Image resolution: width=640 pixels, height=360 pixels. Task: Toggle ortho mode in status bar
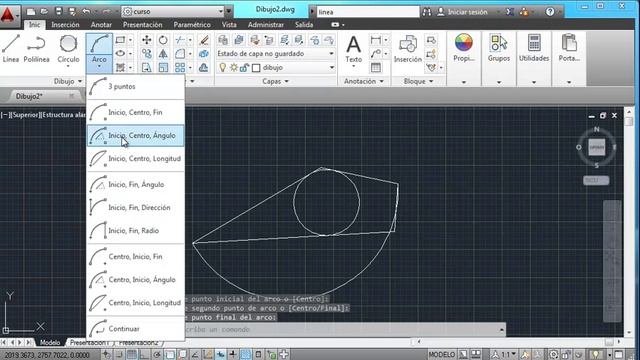point(144,354)
